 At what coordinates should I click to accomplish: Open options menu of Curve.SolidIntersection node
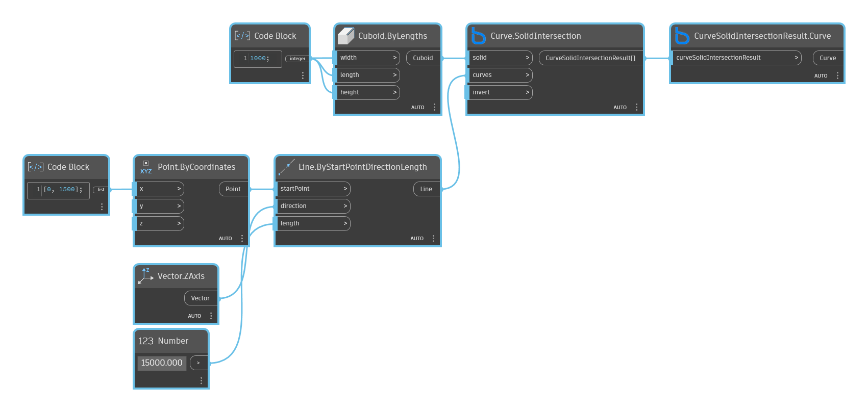pyautogui.click(x=636, y=107)
